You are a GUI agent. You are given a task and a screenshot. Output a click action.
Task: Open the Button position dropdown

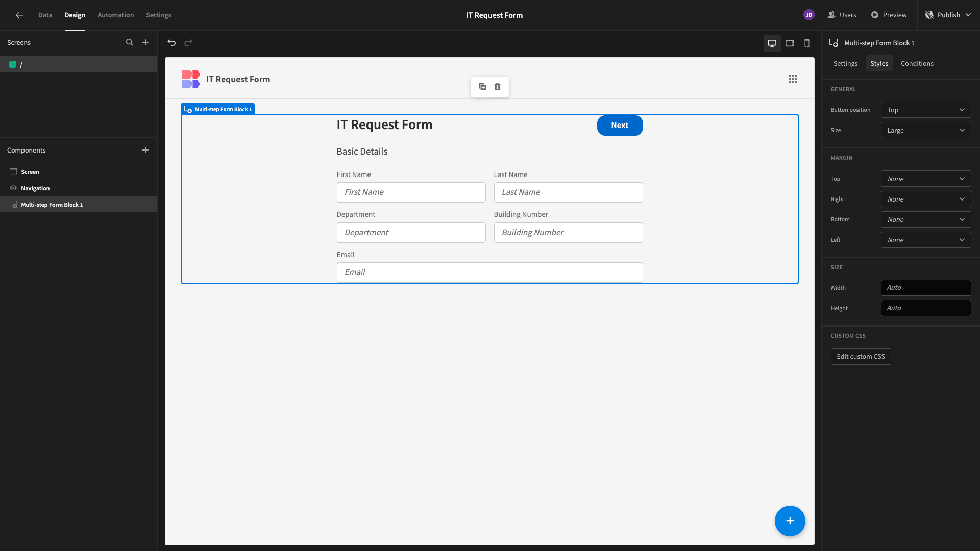coord(926,110)
